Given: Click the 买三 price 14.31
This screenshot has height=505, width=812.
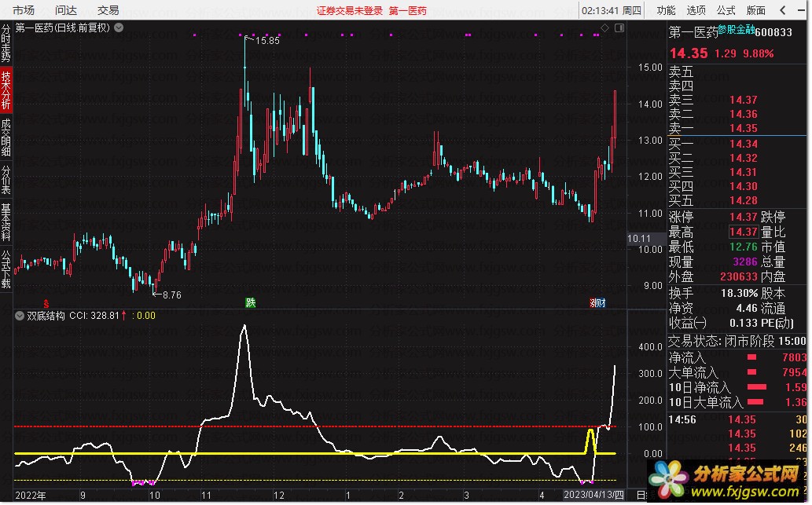Looking at the screenshot, I should 743,172.
